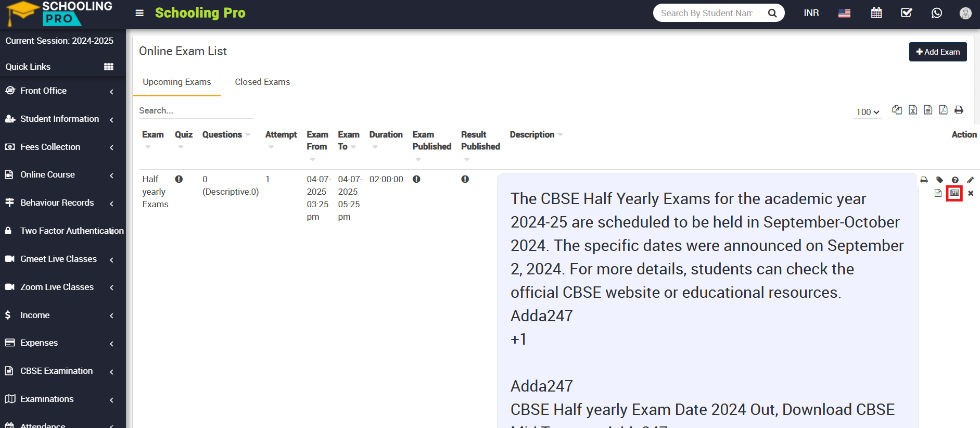This screenshot has width=980, height=428.
Task: Open the INR currency selector
Action: tap(811, 13)
